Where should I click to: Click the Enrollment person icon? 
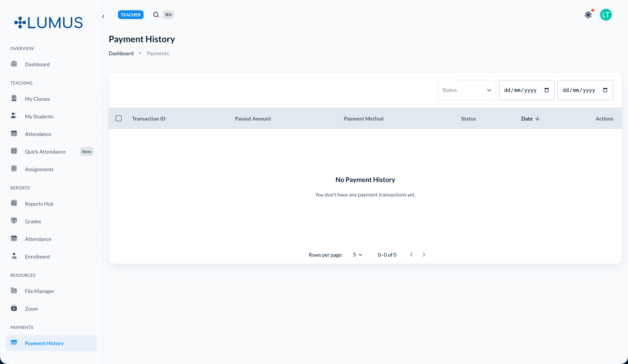pyautogui.click(x=14, y=256)
